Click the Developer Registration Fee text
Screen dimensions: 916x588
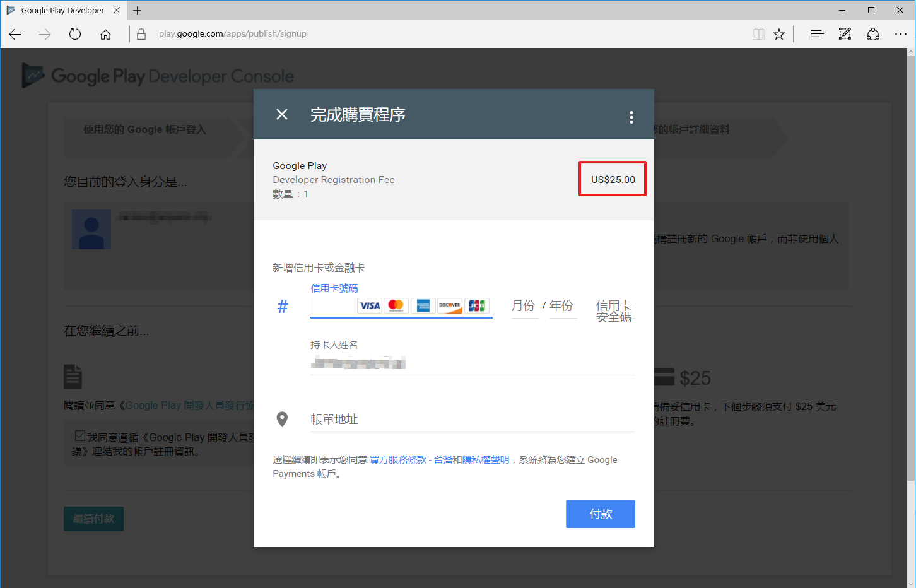[334, 180]
